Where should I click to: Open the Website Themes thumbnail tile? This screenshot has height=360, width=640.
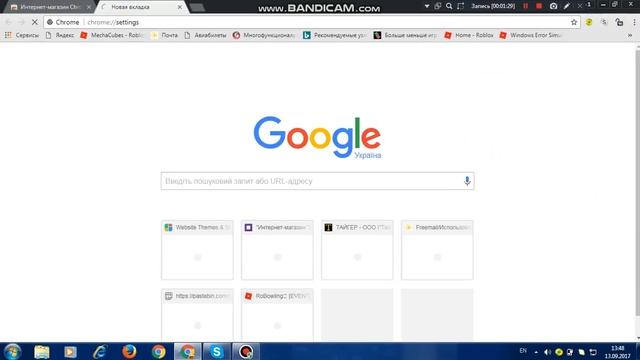point(197,250)
